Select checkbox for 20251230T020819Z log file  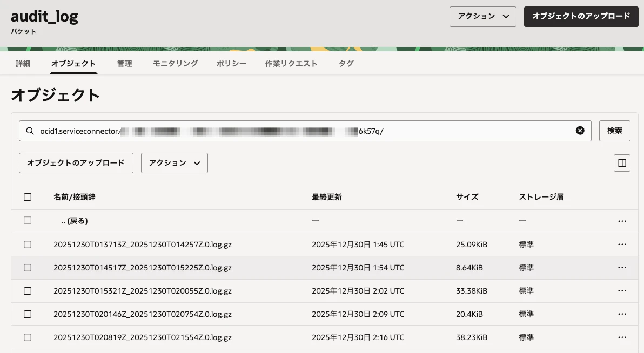coord(28,337)
